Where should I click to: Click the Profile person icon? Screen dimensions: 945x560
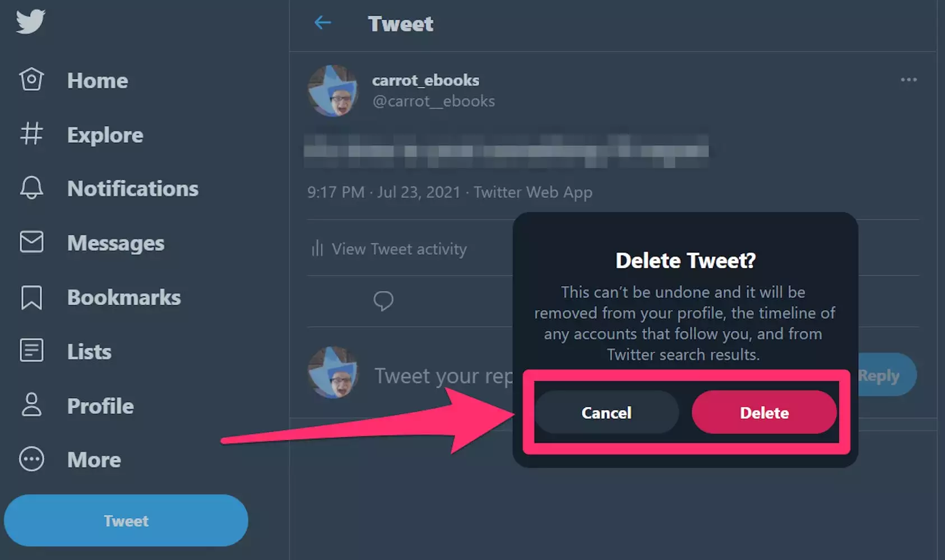pyautogui.click(x=31, y=405)
